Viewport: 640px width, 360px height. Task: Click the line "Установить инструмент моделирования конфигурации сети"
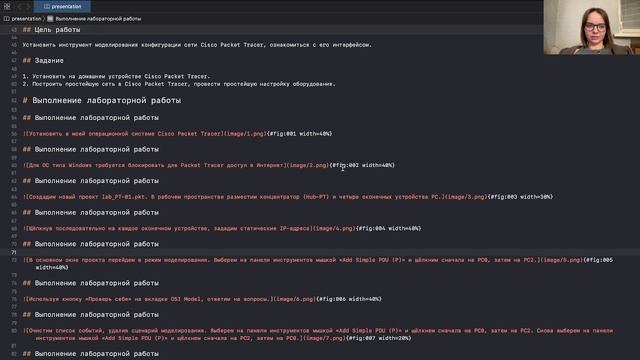pyautogui.click(x=197, y=45)
